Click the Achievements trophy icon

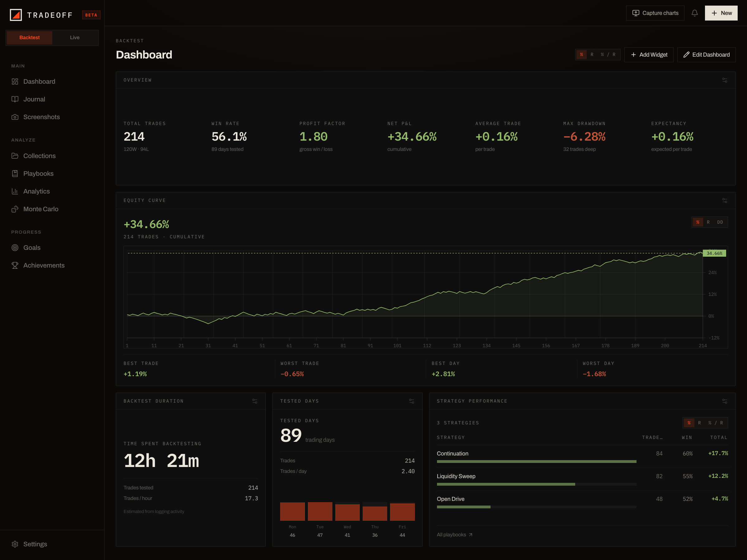click(15, 265)
